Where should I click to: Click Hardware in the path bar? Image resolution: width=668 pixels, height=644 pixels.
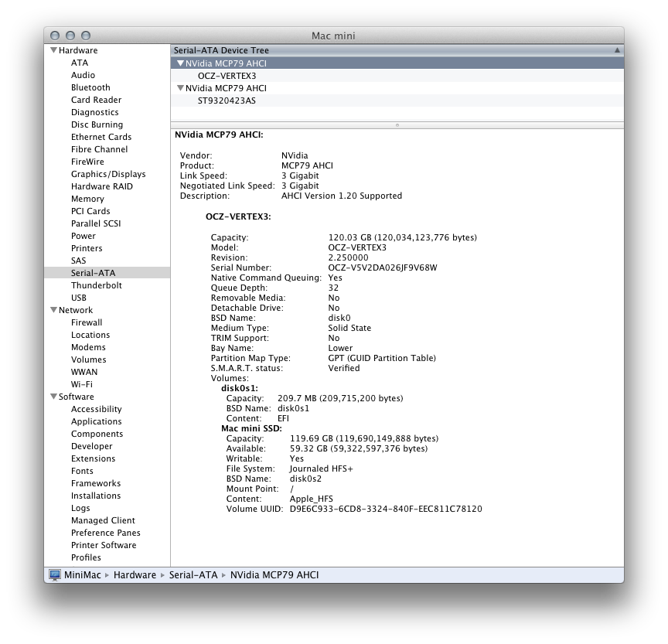coord(135,575)
